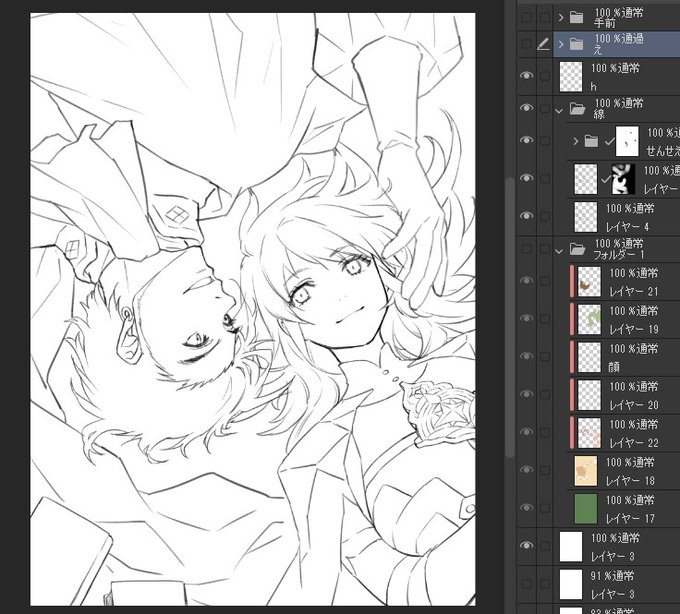Select the レイヤー 4 name label
Screen dimensions: 680x614
coord(627,226)
